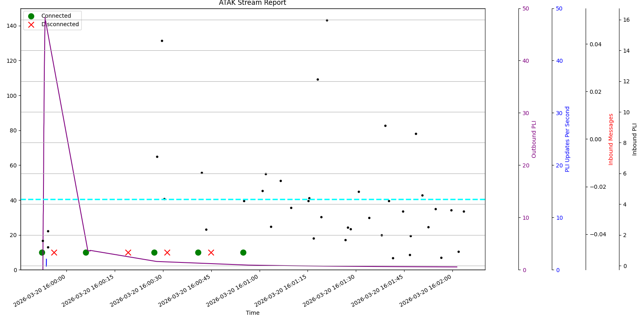Click the black "Inbound PLI" axis label

point(635,139)
